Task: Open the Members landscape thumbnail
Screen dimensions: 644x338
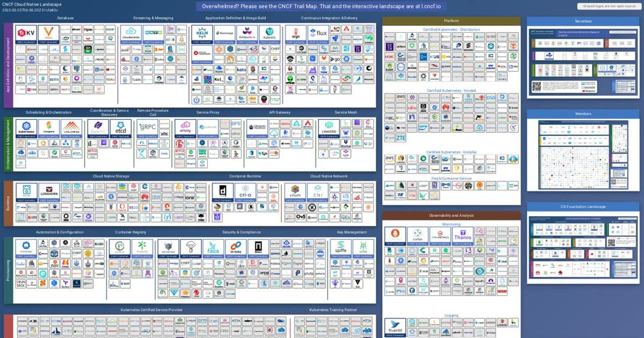Action: 583,156
